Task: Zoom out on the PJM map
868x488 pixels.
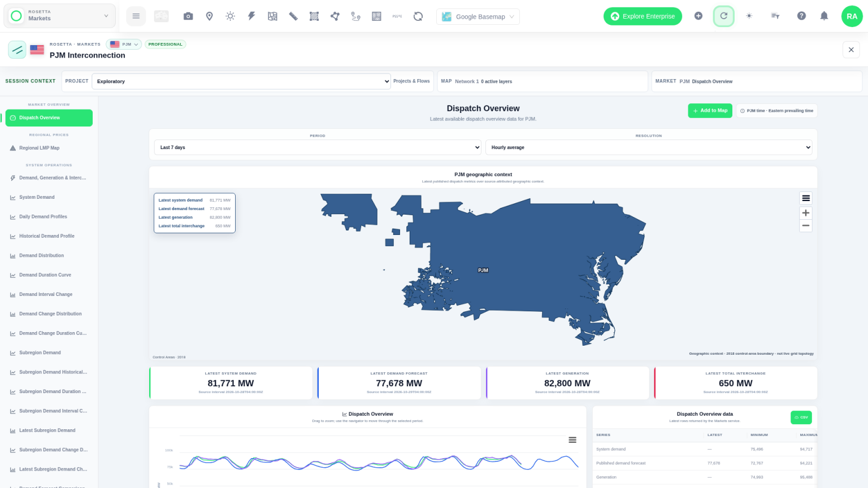Action: 806,226
